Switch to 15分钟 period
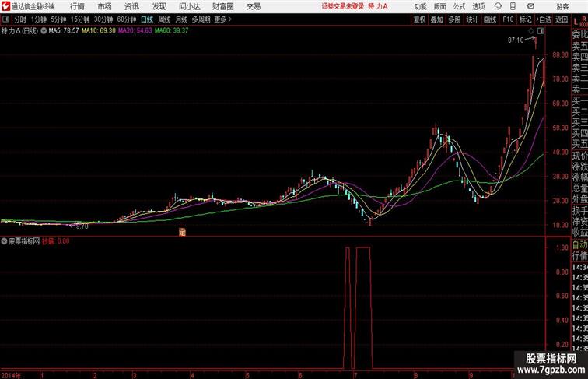Viewport: 588px width, 379px height. 80,19
